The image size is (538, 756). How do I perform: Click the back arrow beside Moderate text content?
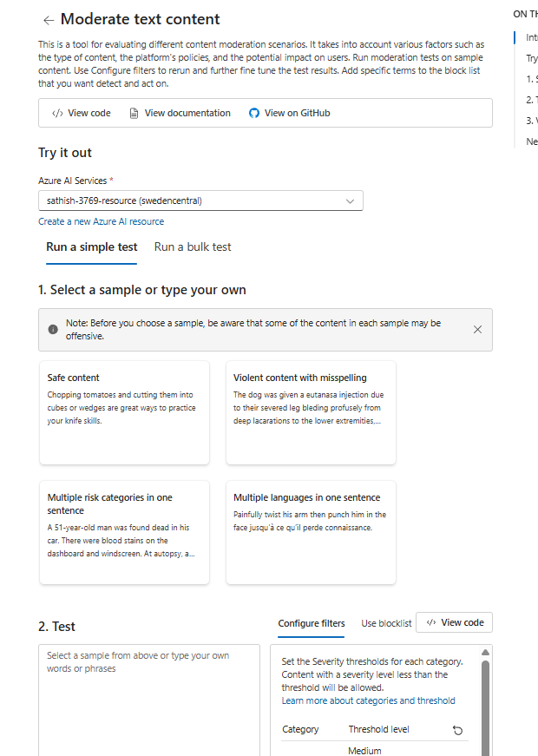48,20
